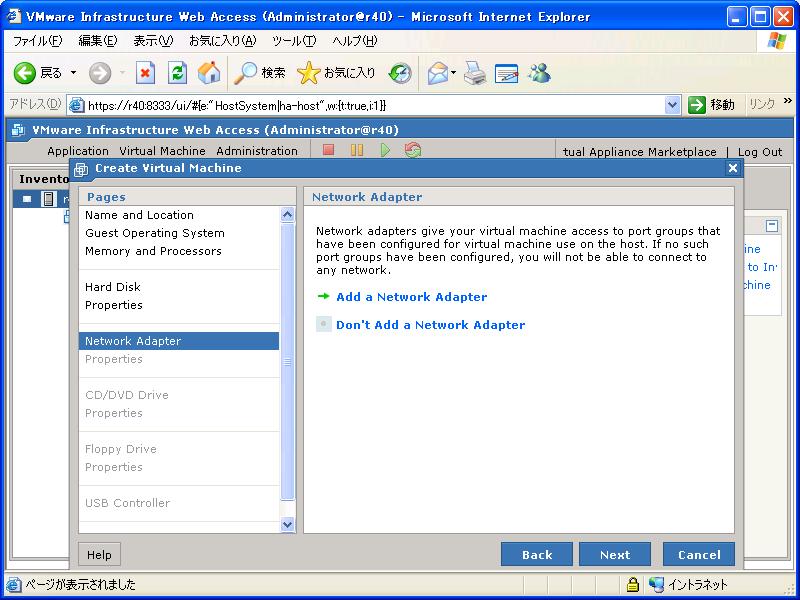Click the Mail envelope icon
800x600 pixels.
[x=437, y=73]
